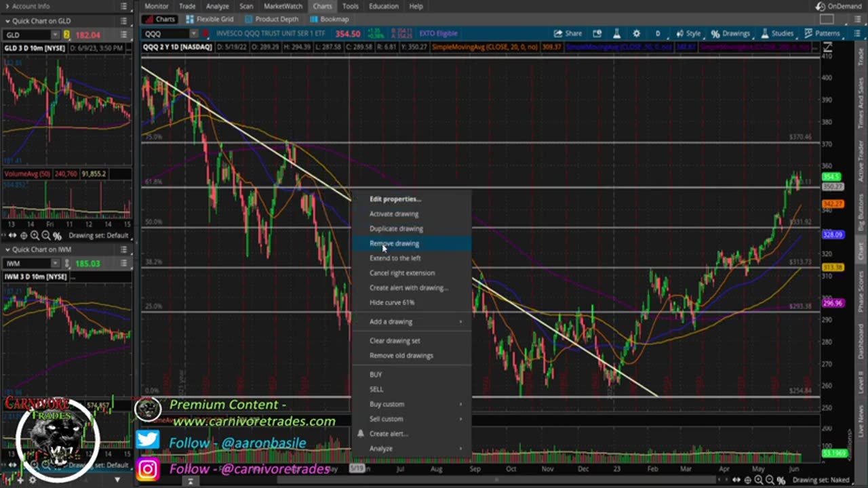The image size is (868, 488).
Task: Collapse the Quick Chart on GLD gadget
Action: [x=7, y=21]
